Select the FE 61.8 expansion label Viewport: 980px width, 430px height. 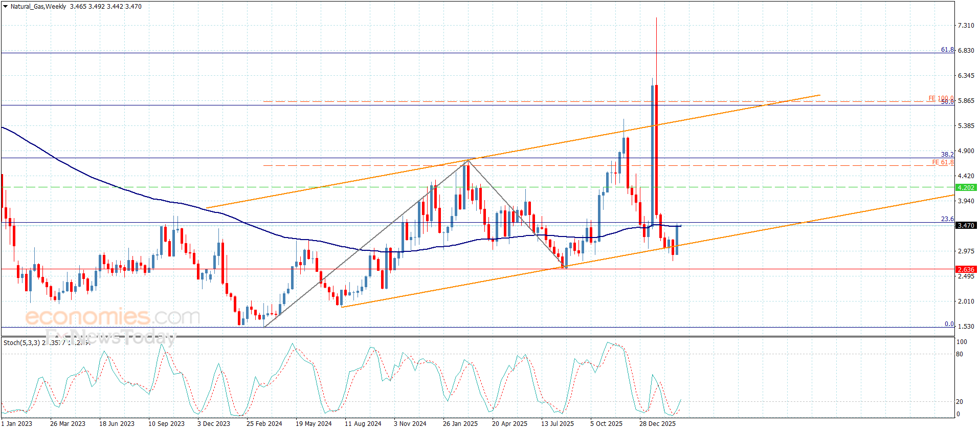[943, 162]
